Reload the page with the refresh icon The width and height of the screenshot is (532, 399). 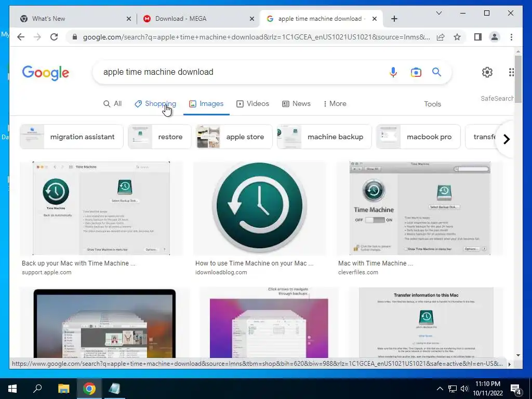[x=54, y=37]
